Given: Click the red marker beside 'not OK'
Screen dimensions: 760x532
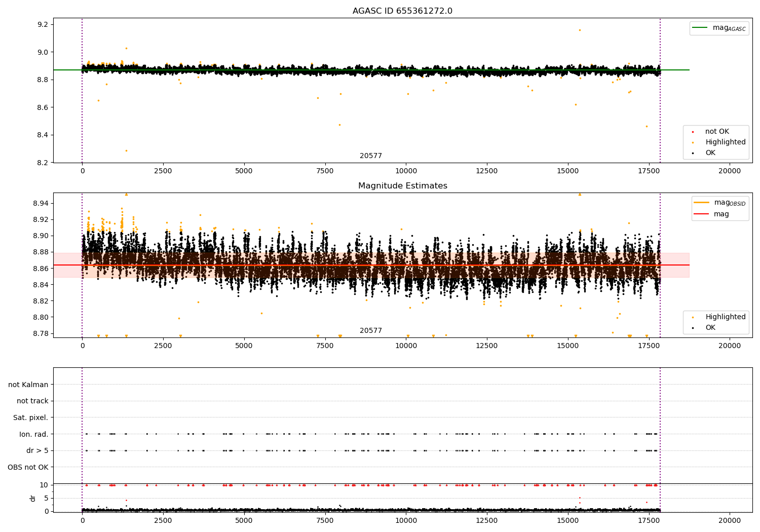Looking at the screenshot, I should coord(693,132).
